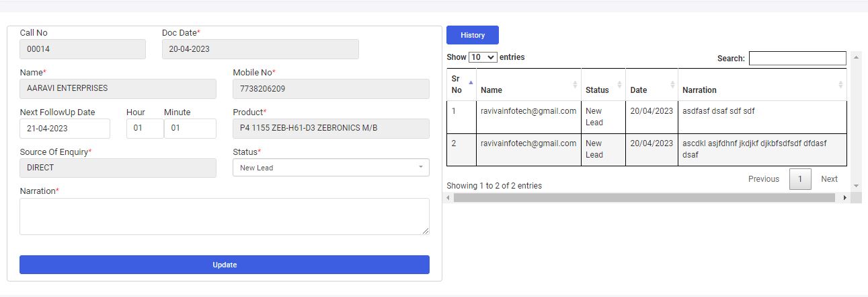Go to Previous page in pagination
The height and width of the screenshot is (297, 868).
(763, 179)
